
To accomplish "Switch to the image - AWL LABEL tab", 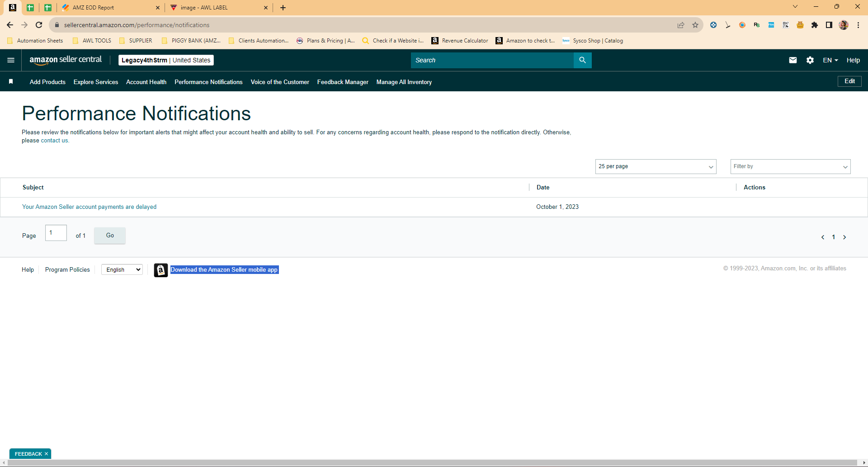I will pos(220,8).
